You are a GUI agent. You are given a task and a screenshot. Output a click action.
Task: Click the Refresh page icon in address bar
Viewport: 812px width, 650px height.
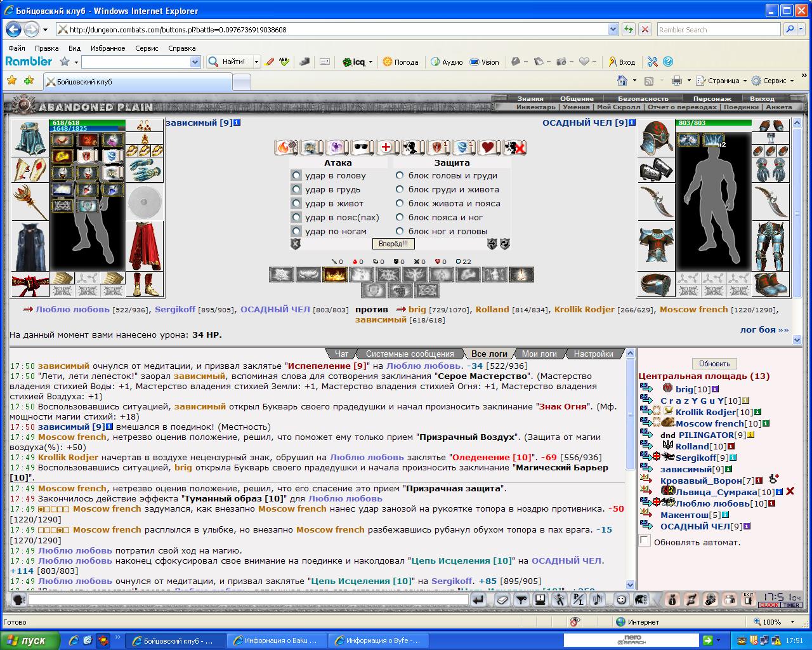point(629,29)
